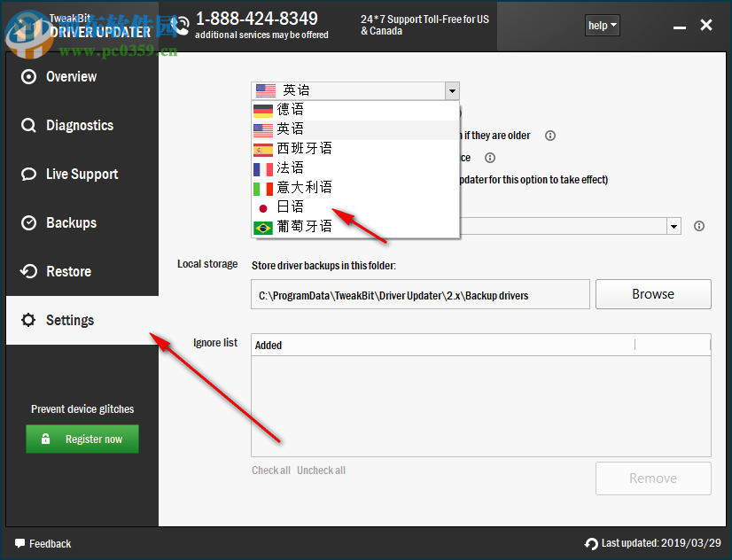
Task: Open the help dropdown
Action: pyautogui.click(x=602, y=25)
